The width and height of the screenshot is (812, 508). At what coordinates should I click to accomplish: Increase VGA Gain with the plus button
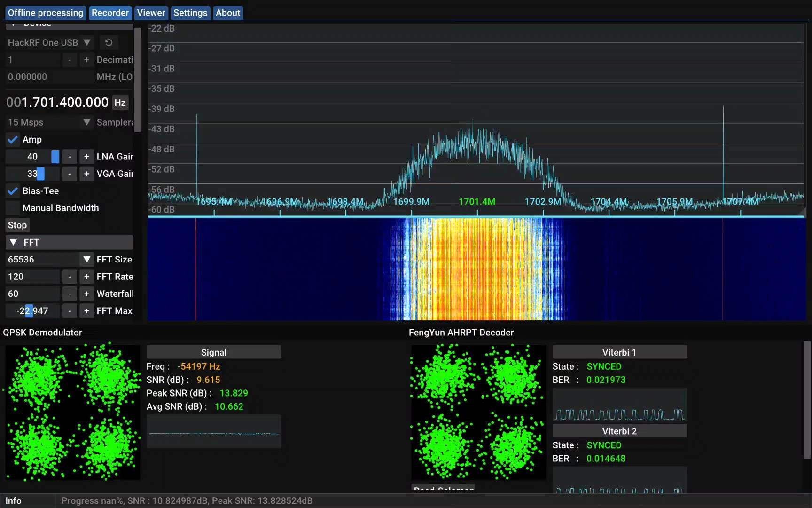(86, 174)
